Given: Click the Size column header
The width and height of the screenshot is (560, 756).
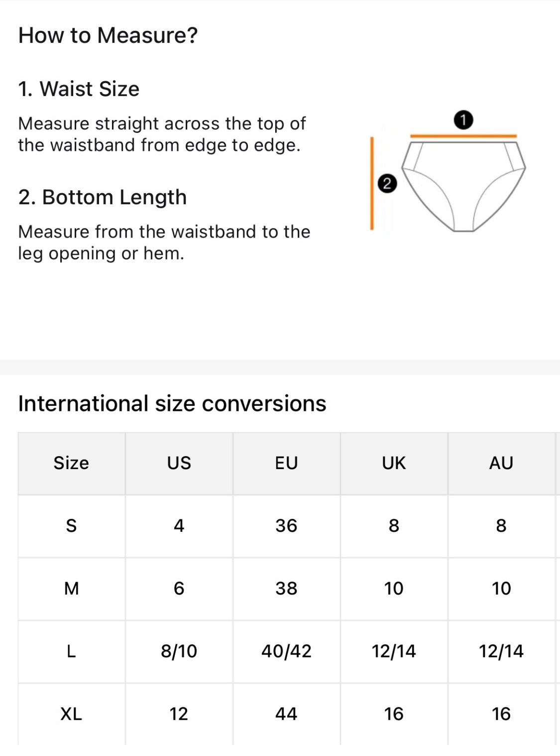Looking at the screenshot, I should point(71,463).
